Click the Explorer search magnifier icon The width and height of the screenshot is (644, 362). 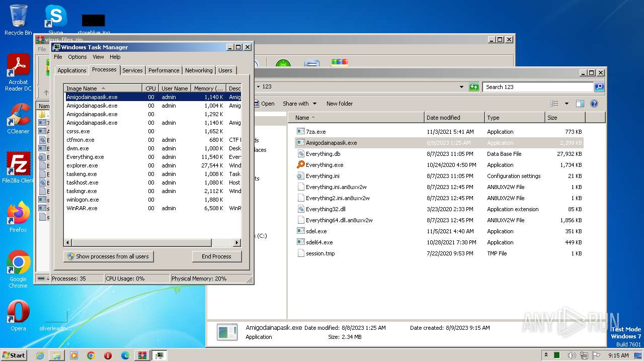[x=599, y=87]
